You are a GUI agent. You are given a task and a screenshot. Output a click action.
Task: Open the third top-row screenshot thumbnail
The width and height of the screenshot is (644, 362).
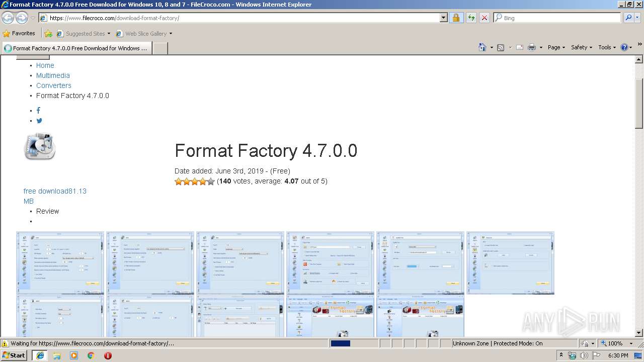[240, 262]
